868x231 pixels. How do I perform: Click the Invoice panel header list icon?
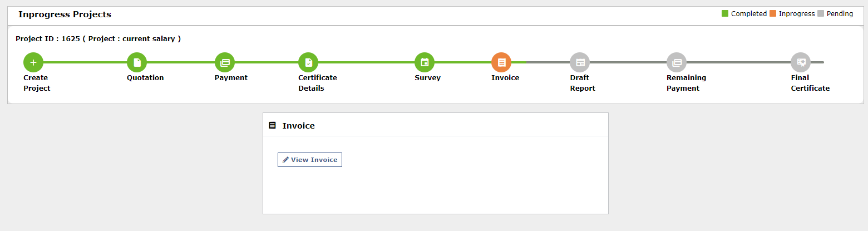coord(272,125)
